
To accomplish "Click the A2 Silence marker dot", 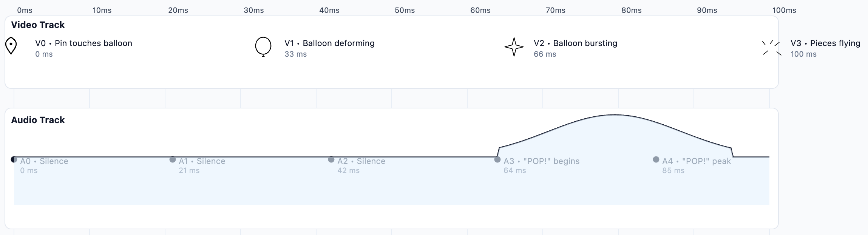I will 331,159.
